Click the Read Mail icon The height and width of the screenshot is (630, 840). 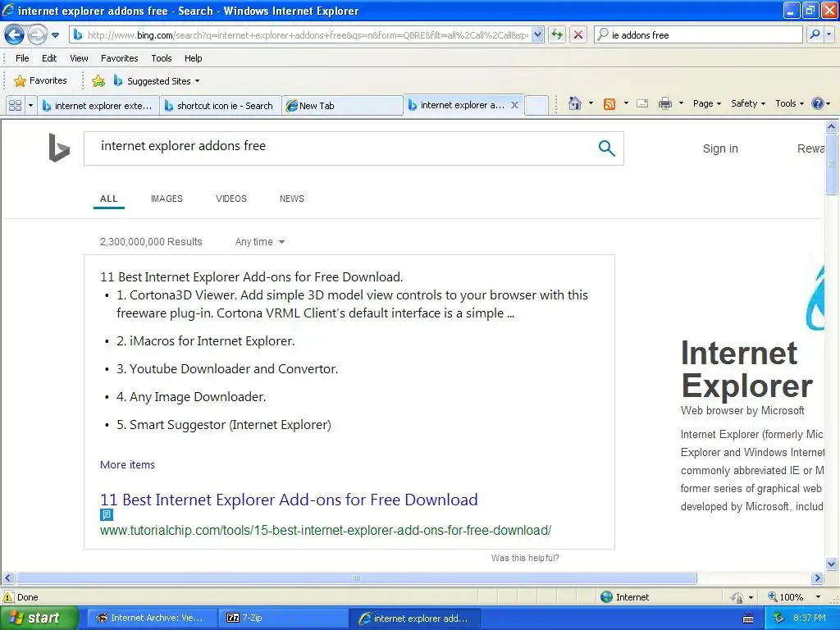click(642, 103)
